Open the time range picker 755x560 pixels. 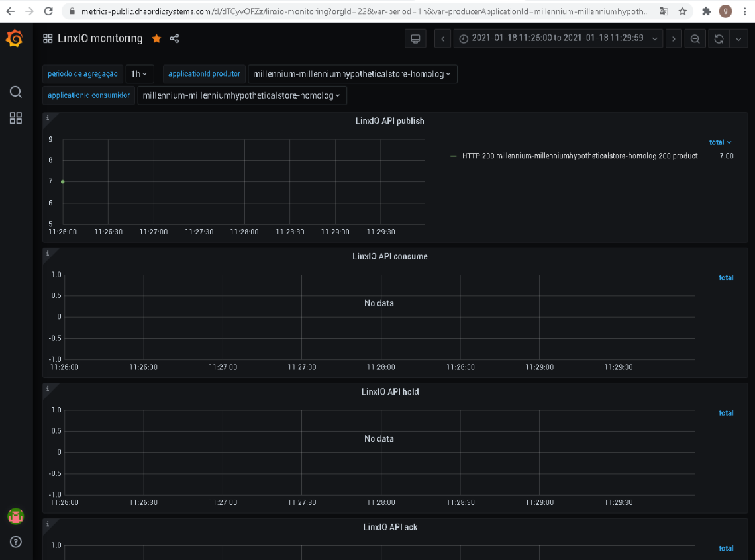click(x=558, y=38)
